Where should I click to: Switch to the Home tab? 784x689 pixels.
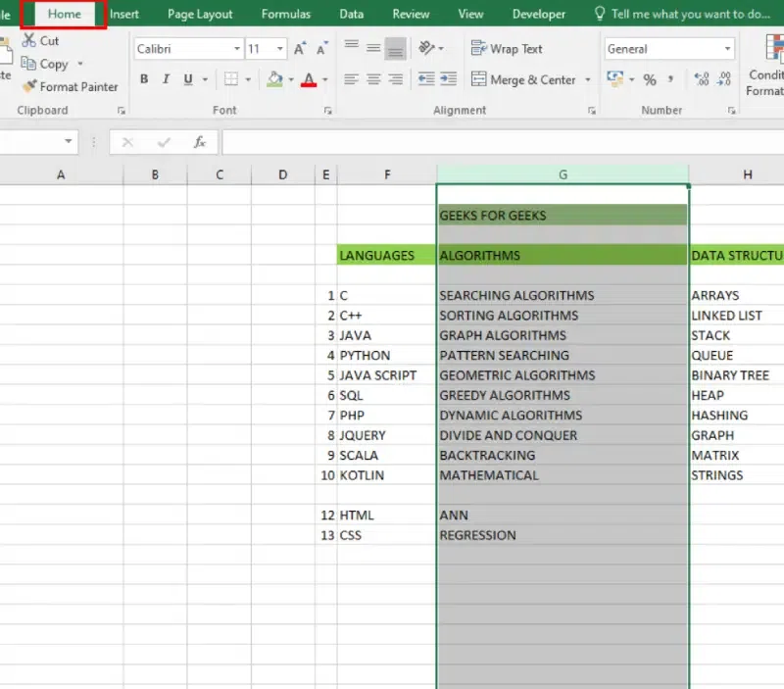pyautogui.click(x=65, y=14)
